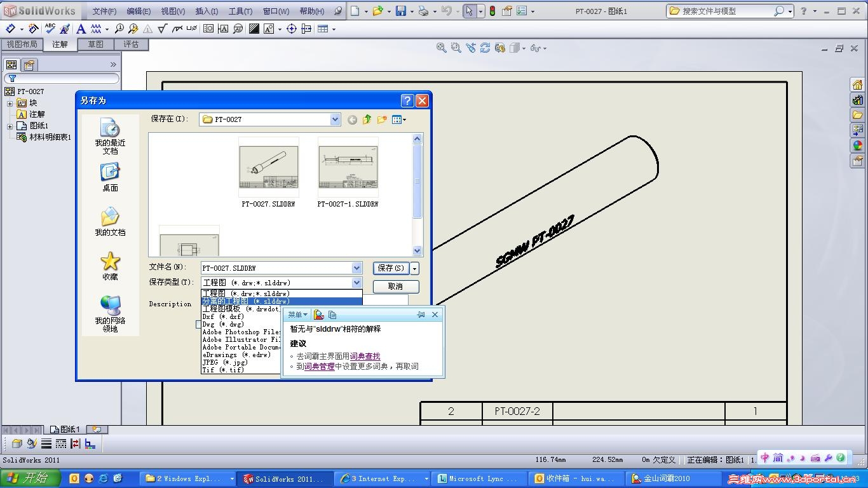Switch to the 草图 tab
Image resolution: width=868 pixels, height=488 pixels.
click(96, 44)
